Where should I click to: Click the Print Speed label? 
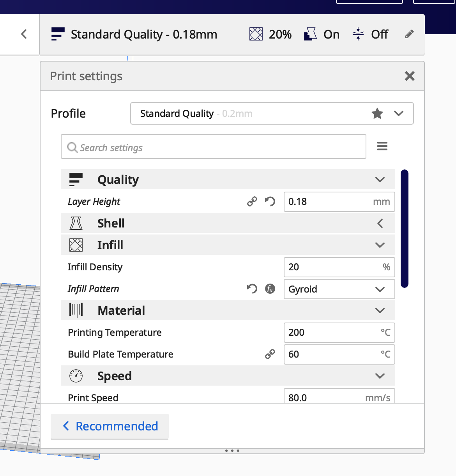(93, 398)
